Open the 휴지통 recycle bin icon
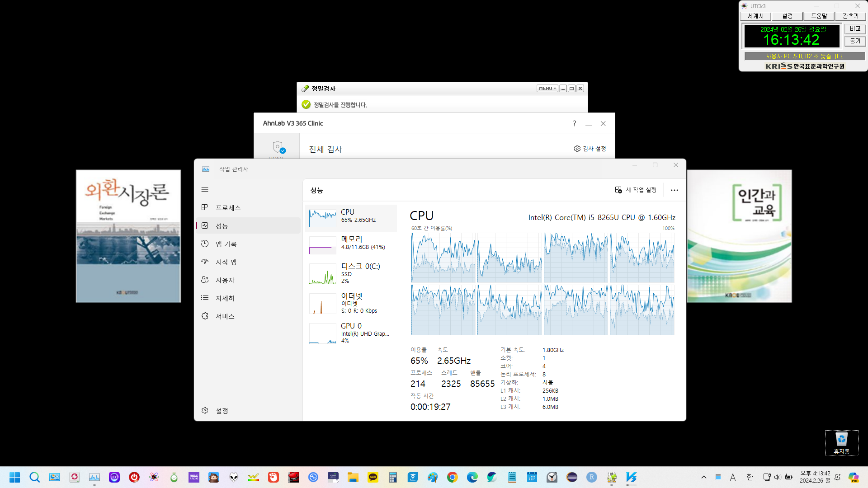The width and height of the screenshot is (868, 488). click(841, 442)
